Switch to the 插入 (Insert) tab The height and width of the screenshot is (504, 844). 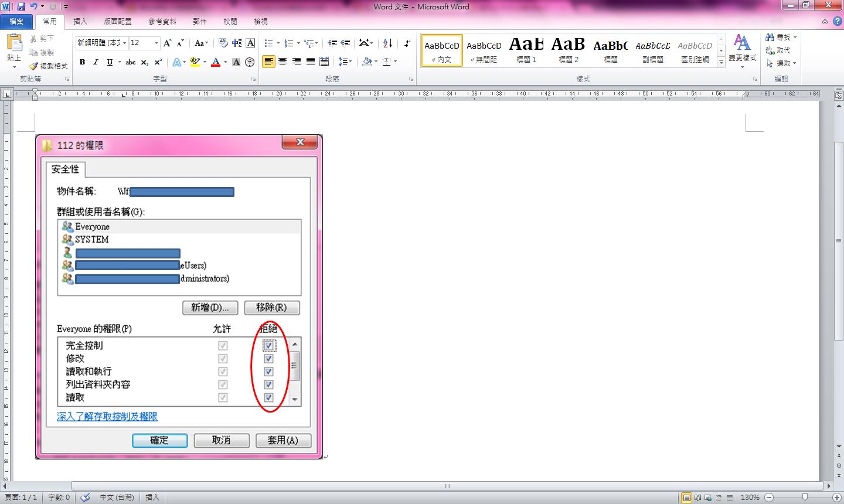click(x=80, y=21)
